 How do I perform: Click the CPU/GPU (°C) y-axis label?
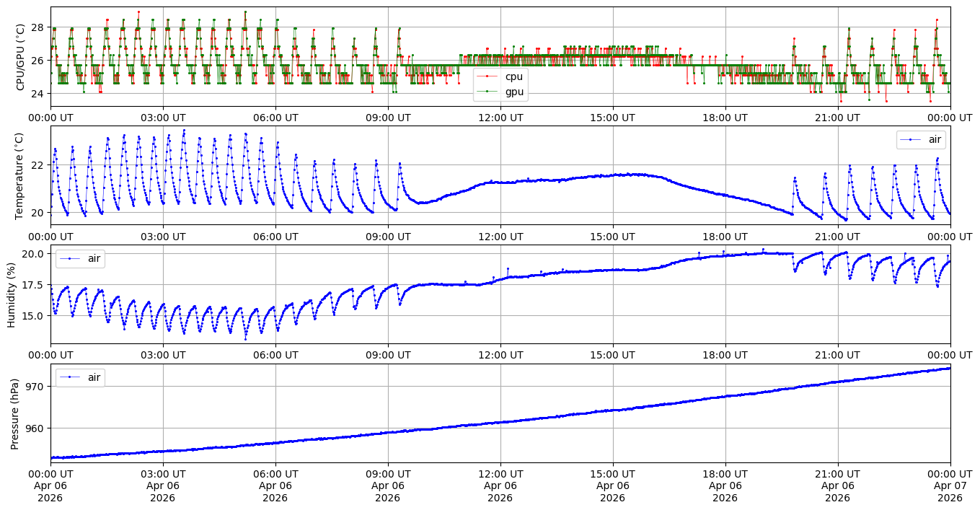(x=20, y=57)
